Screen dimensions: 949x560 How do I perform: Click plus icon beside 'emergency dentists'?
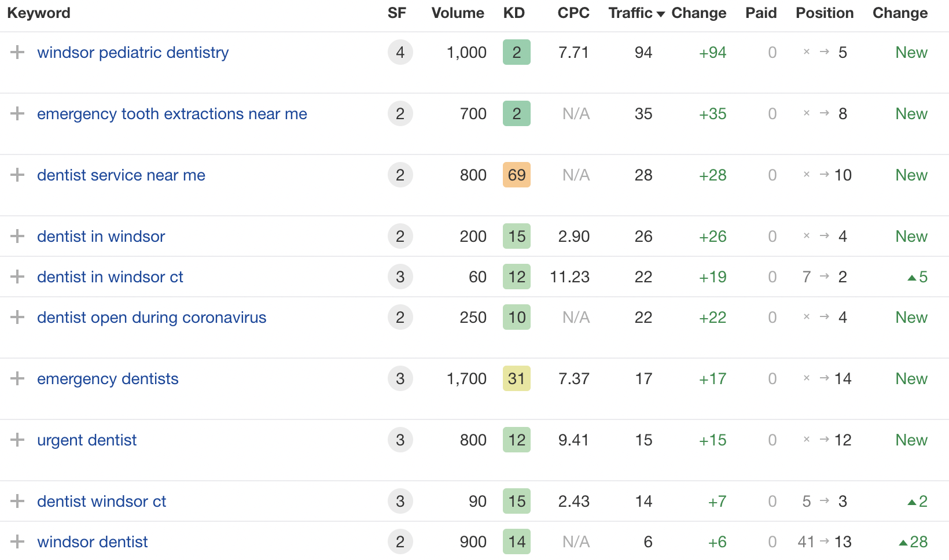point(17,378)
